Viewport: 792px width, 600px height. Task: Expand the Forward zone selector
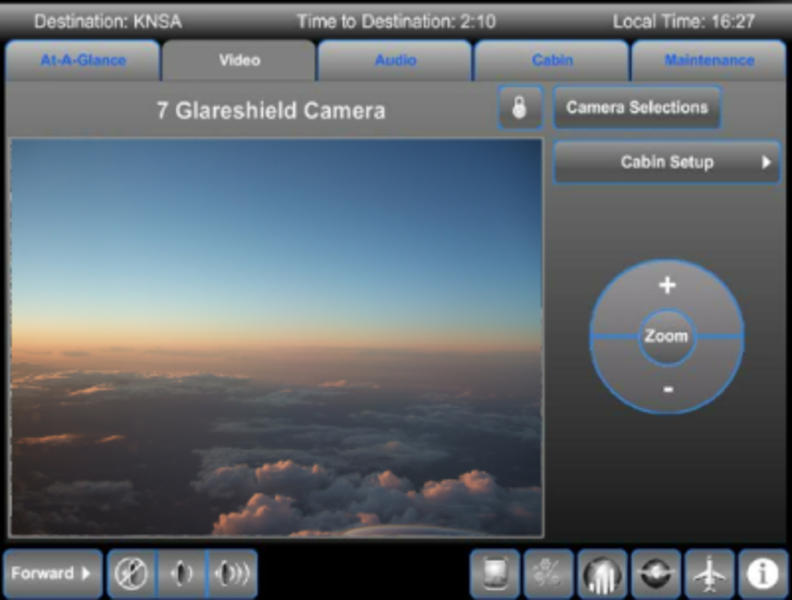(53, 574)
